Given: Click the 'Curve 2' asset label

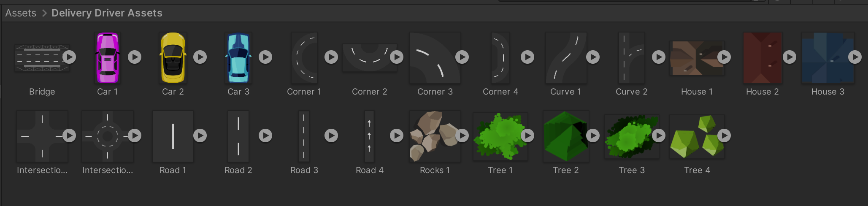Looking at the screenshot, I should (x=632, y=92).
